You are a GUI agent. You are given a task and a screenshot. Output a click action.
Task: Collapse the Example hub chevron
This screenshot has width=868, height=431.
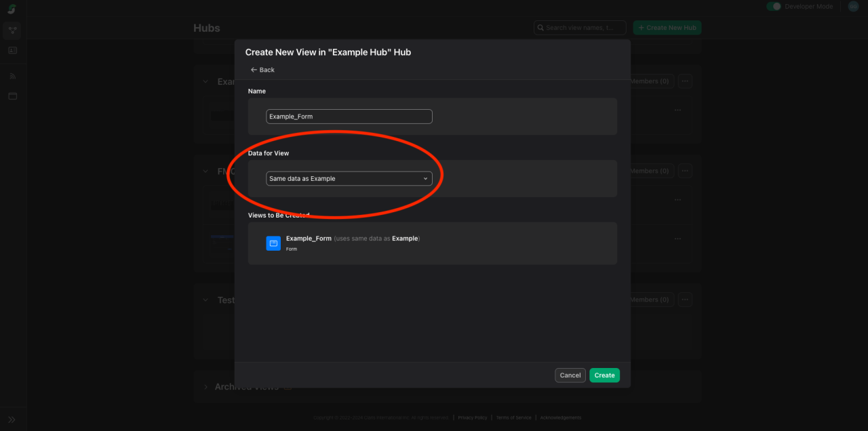point(206,81)
